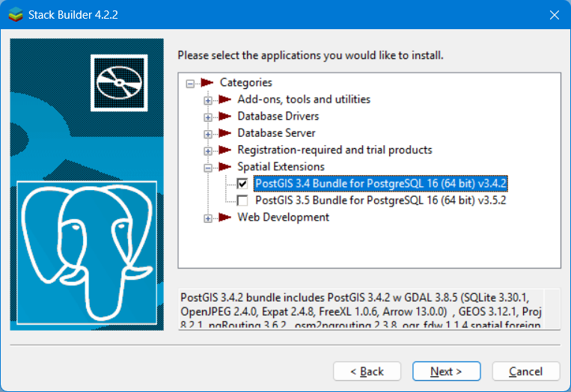571x392 pixels.
Task: Click the Add-ons category arrow icon
Action: (x=225, y=99)
